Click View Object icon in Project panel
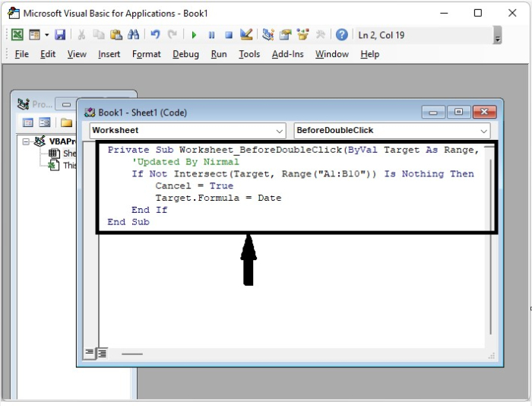 click(44, 122)
